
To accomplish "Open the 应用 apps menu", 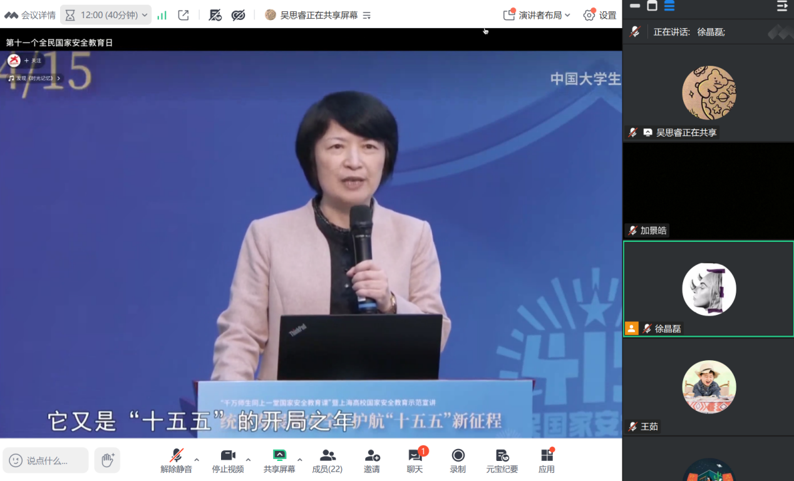I will [x=546, y=460].
